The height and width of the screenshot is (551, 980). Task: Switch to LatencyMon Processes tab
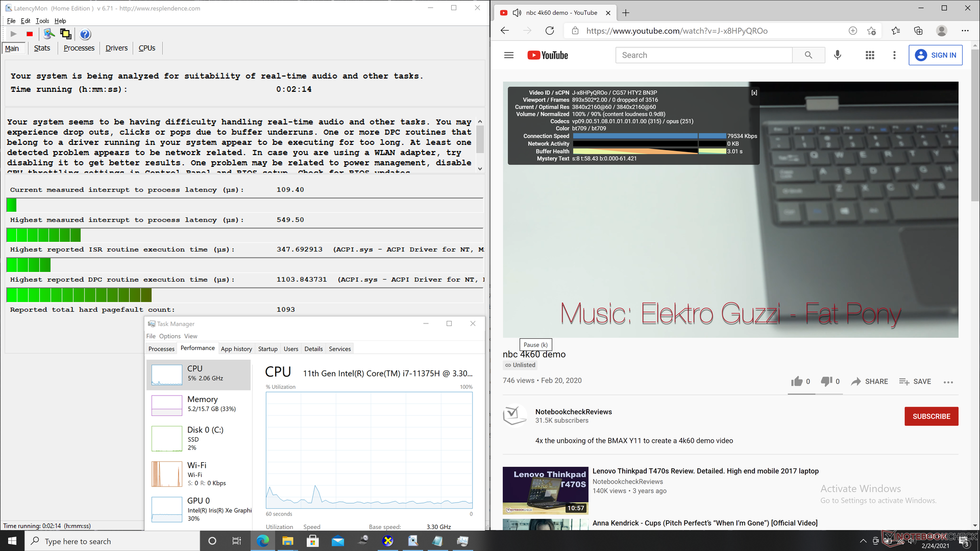(79, 48)
